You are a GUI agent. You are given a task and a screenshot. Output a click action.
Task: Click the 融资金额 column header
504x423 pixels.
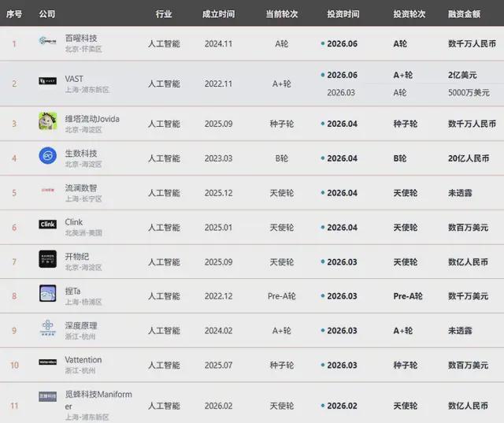click(x=465, y=14)
